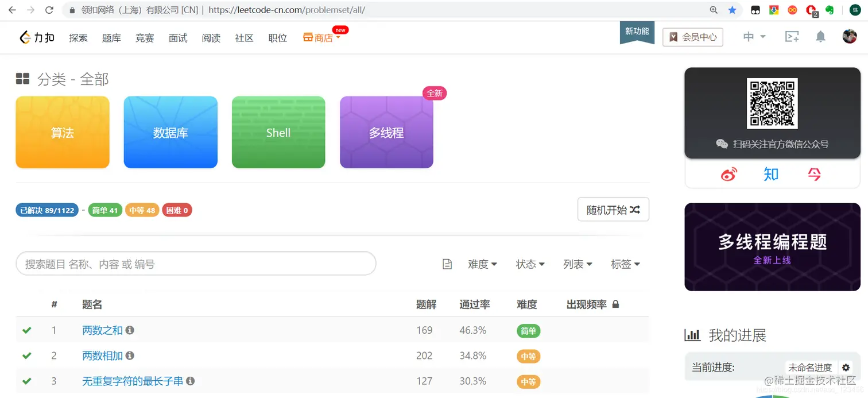
Task: Click the Zhihu 知 icon
Action: tap(771, 173)
